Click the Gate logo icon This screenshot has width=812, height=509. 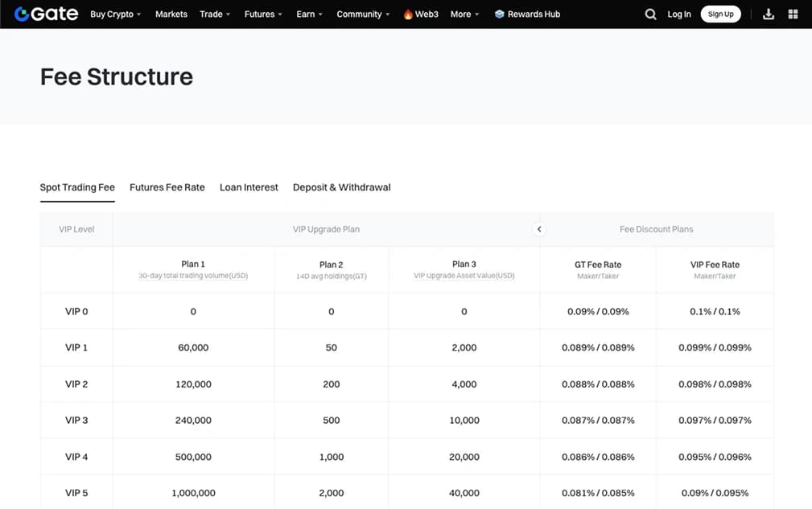point(23,14)
